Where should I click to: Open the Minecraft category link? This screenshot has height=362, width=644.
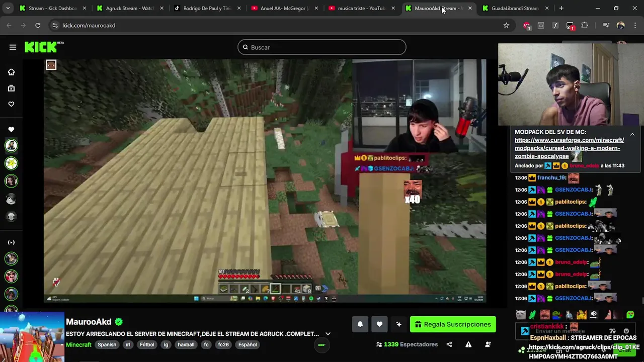pos(78,345)
